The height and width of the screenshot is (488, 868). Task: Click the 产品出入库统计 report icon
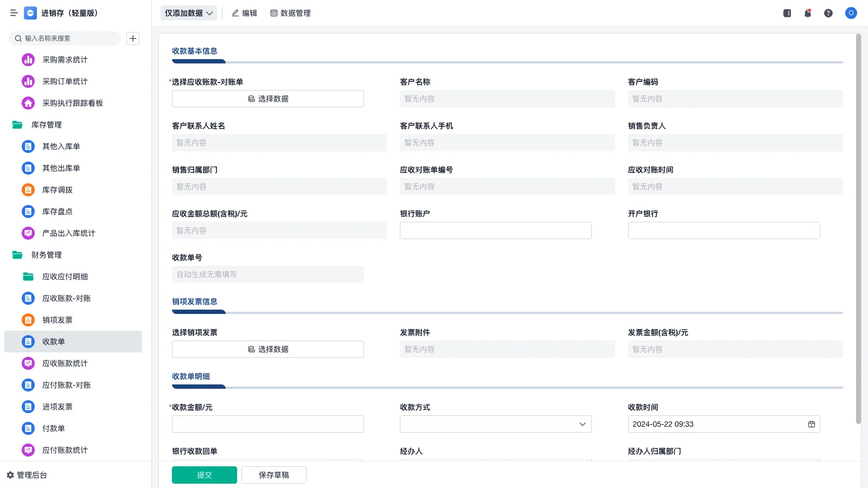28,233
